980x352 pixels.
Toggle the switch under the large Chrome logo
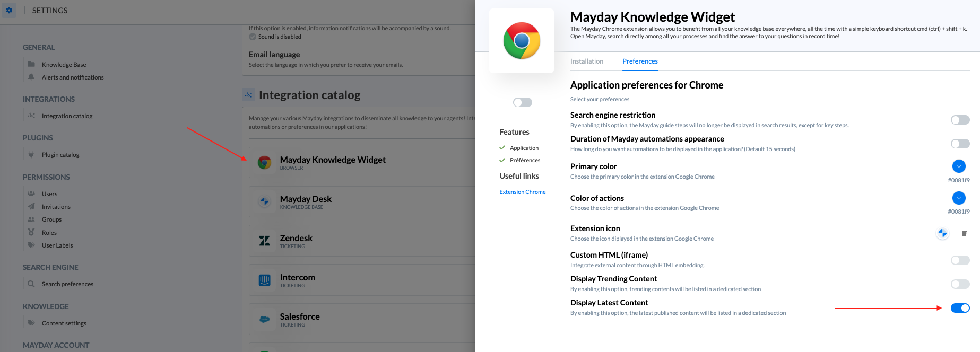[522, 102]
